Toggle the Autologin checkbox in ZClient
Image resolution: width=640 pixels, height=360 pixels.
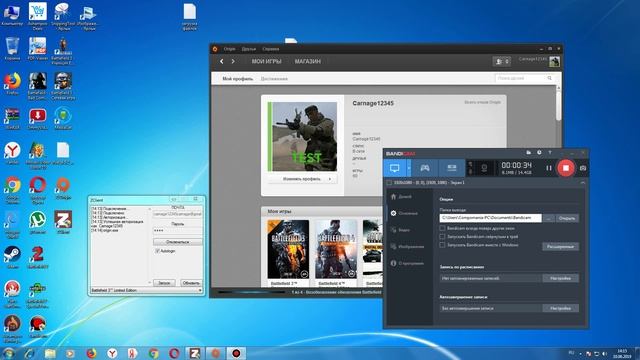click(158, 251)
